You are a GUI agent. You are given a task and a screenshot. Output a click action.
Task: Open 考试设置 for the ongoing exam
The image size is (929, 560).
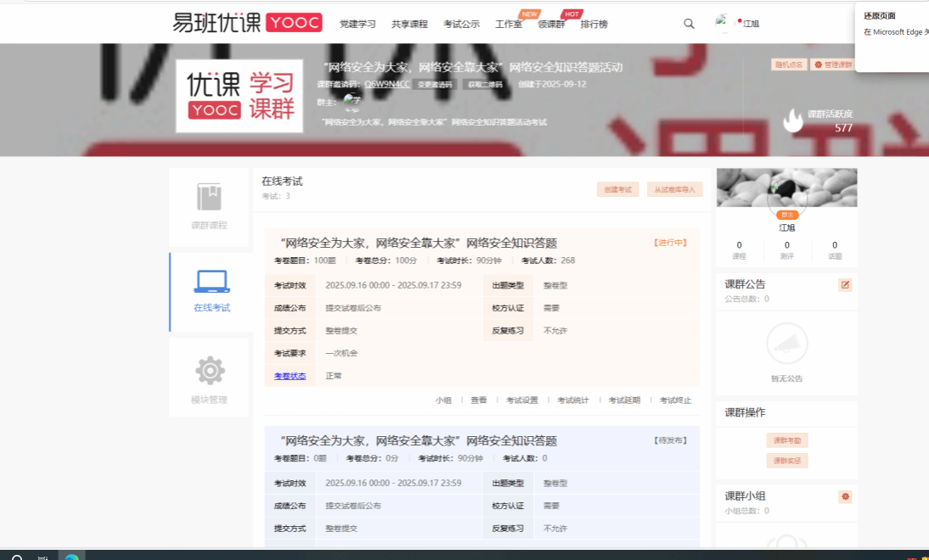[x=522, y=400]
